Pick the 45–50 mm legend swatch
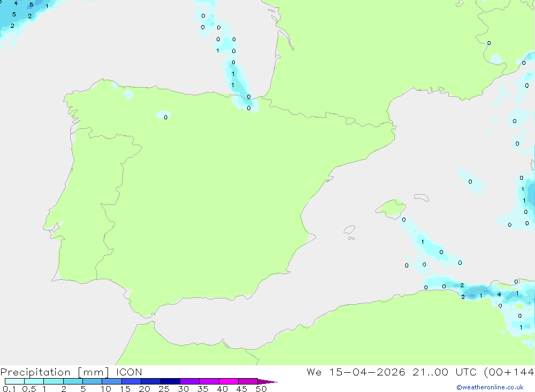535x392 pixels. (248, 381)
